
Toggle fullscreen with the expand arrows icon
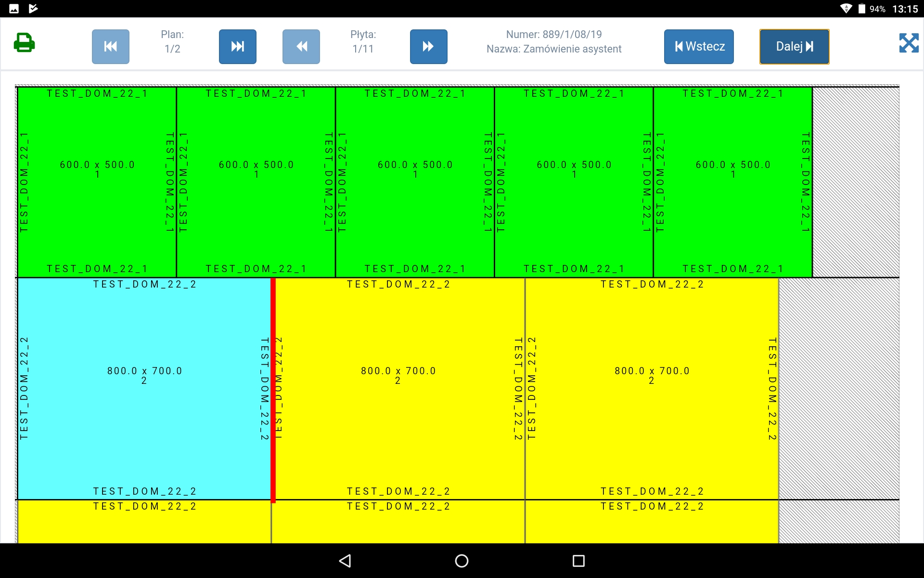[909, 43]
